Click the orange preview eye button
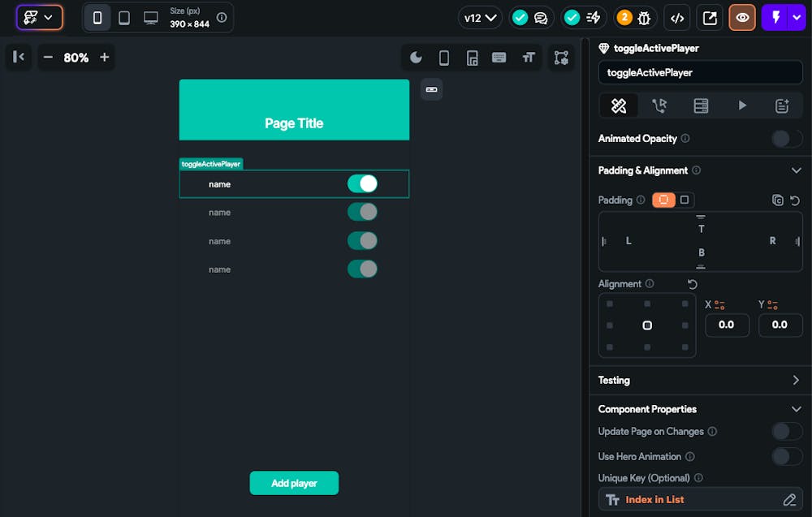Viewport: 812px width, 517px height. (742, 18)
